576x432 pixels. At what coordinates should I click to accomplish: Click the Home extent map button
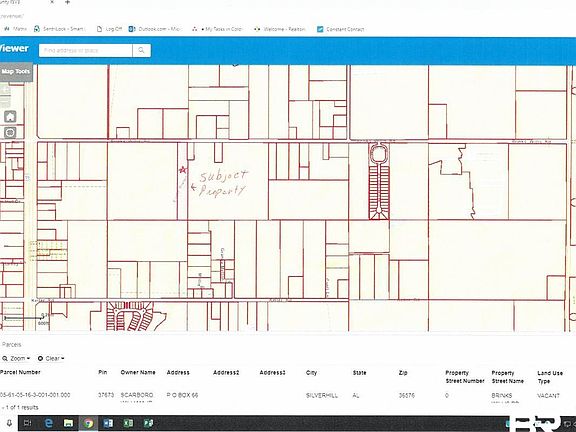(10, 117)
